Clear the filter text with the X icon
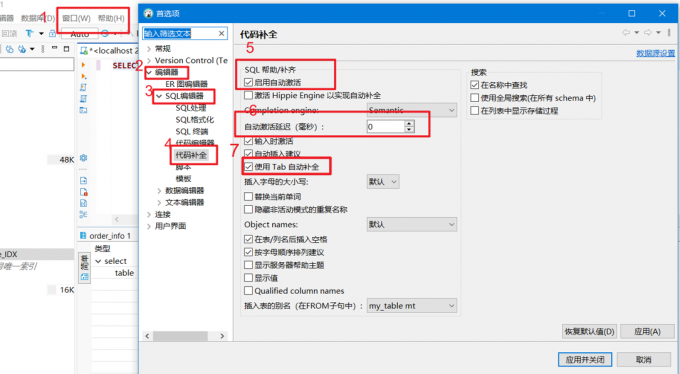Image resolution: width=680 pixels, height=374 pixels. point(221,33)
